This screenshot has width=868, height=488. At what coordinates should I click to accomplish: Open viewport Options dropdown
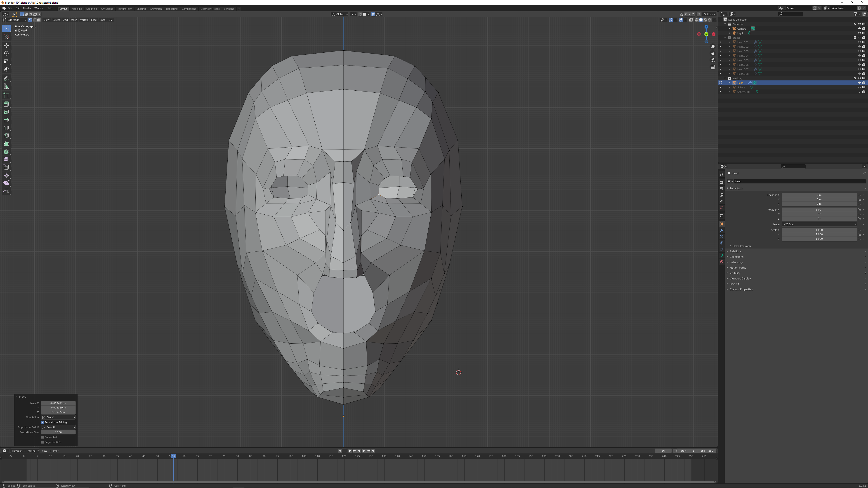[709, 14]
